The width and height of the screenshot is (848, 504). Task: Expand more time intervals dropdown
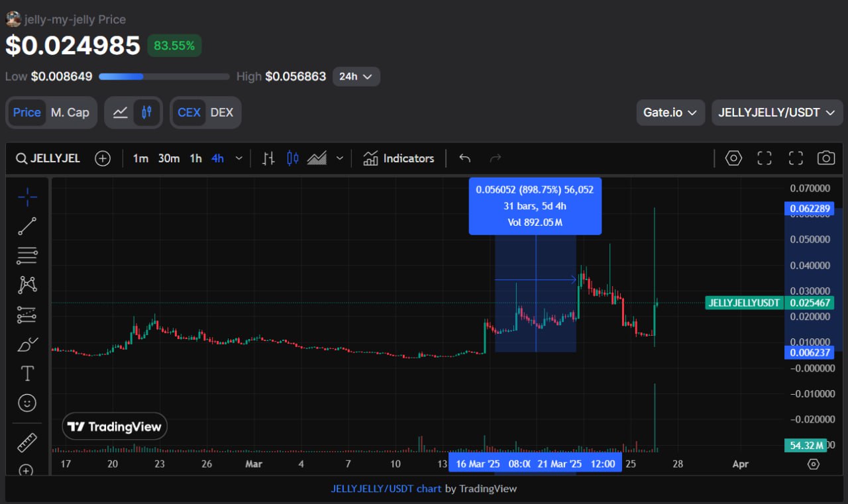pos(239,158)
